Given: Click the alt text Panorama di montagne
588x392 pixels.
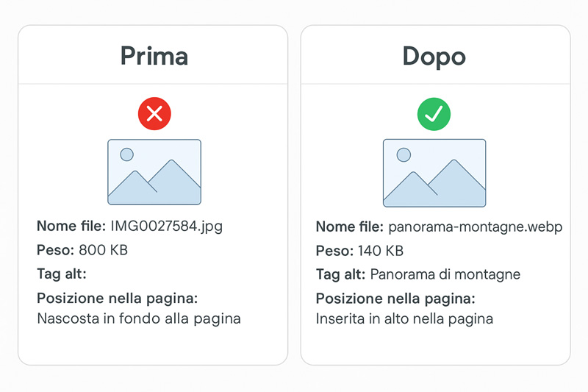Looking at the screenshot, I should pos(445,274).
